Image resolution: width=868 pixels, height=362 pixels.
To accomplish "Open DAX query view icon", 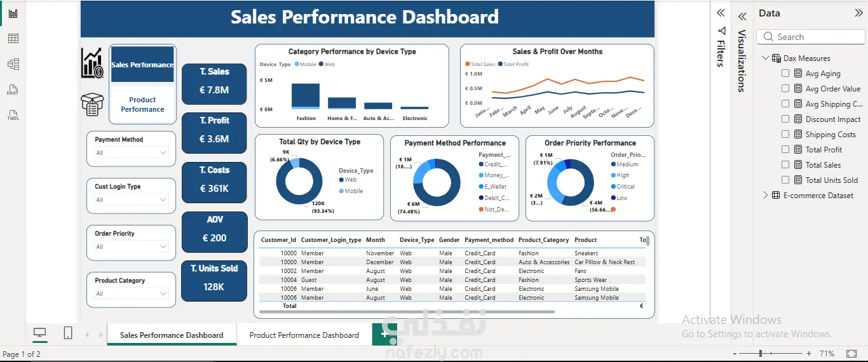I will click(x=13, y=90).
